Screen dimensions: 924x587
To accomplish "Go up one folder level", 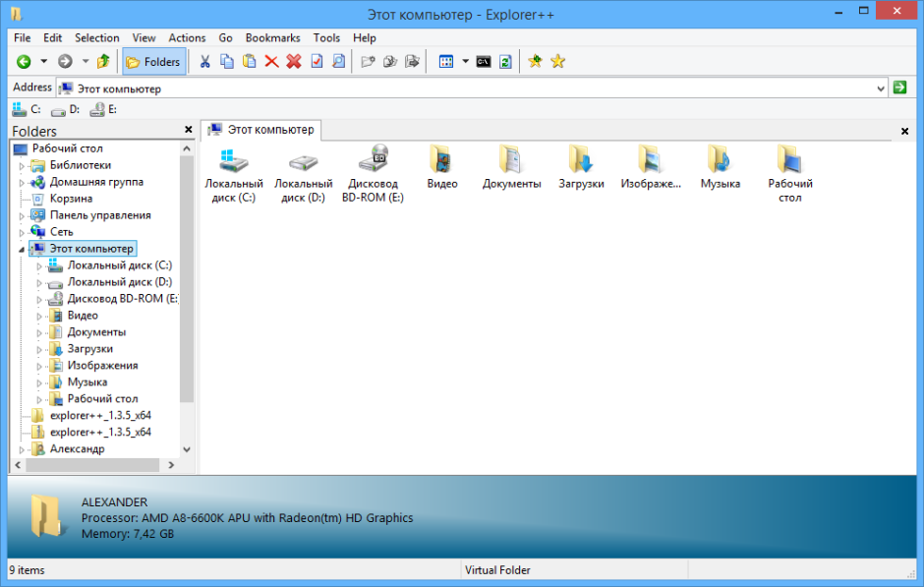I will pyautogui.click(x=103, y=61).
